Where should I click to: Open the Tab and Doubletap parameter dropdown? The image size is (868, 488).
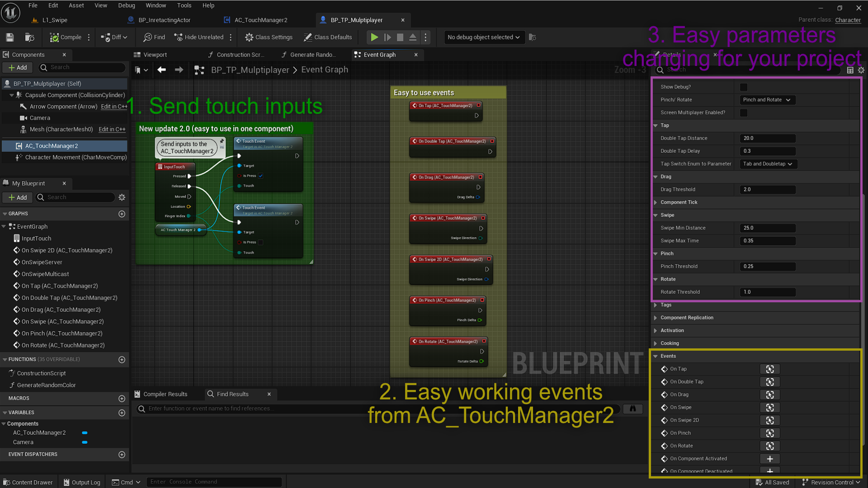768,164
